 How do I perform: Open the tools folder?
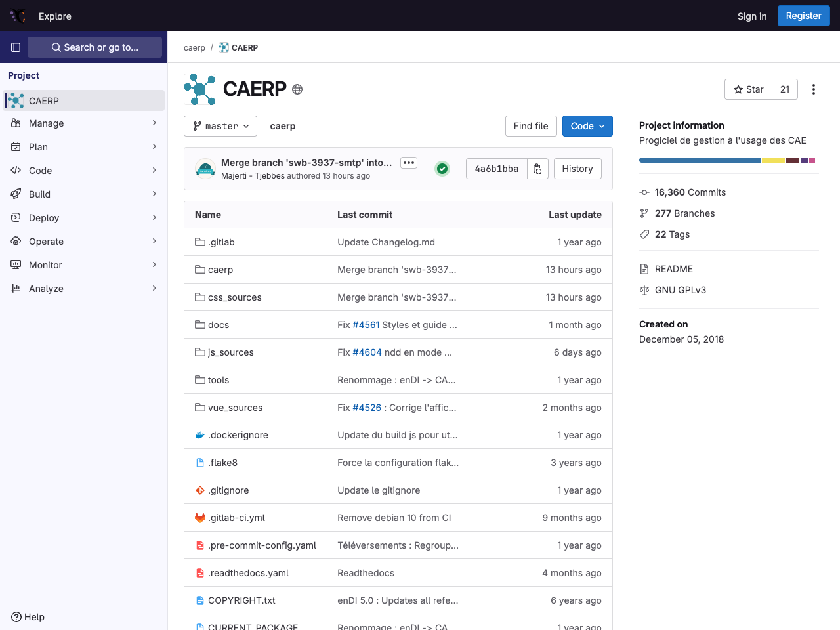click(219, 380)
